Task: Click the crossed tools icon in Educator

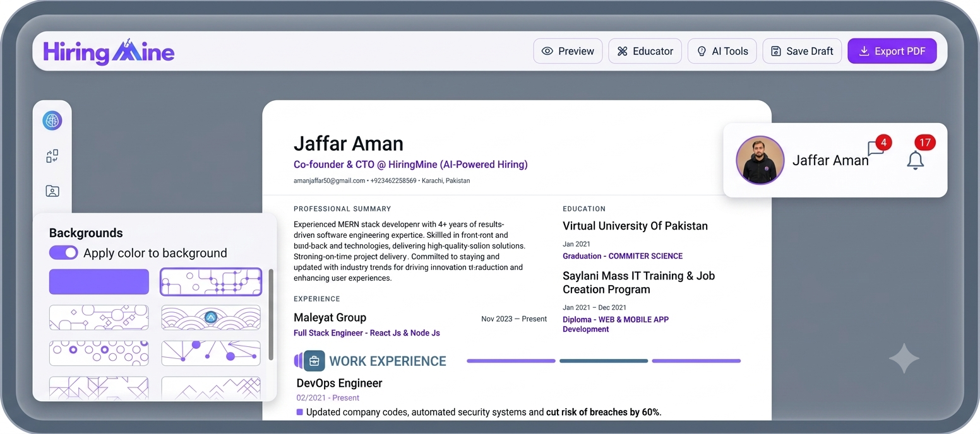Action: pos(622,51)
